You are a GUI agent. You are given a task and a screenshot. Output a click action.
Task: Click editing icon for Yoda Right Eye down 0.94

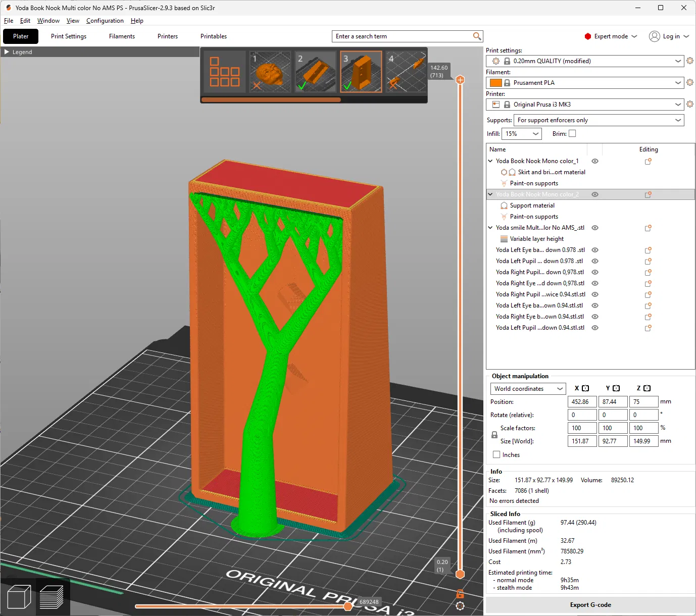(648, 317)
